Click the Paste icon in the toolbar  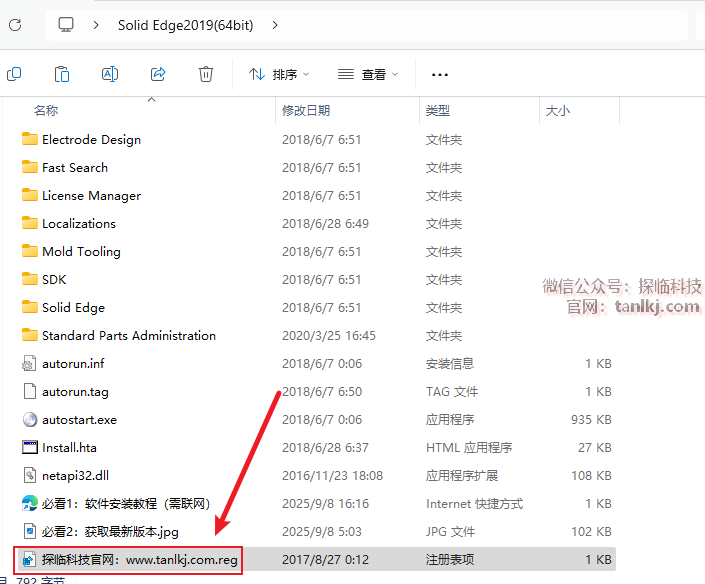(x=62, y=74)
